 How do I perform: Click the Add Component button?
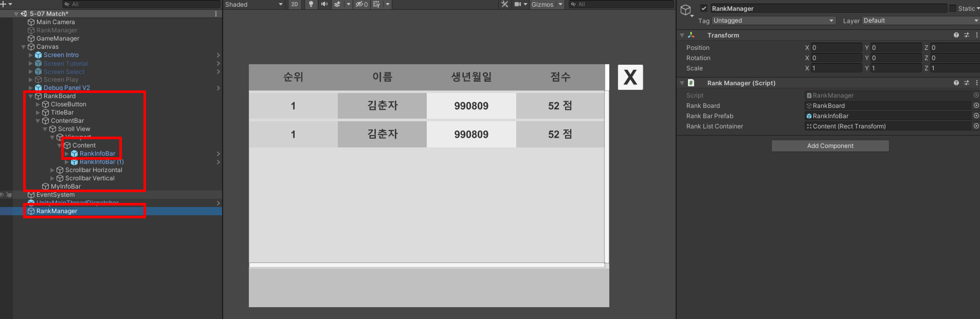click(x=830, y=146)
